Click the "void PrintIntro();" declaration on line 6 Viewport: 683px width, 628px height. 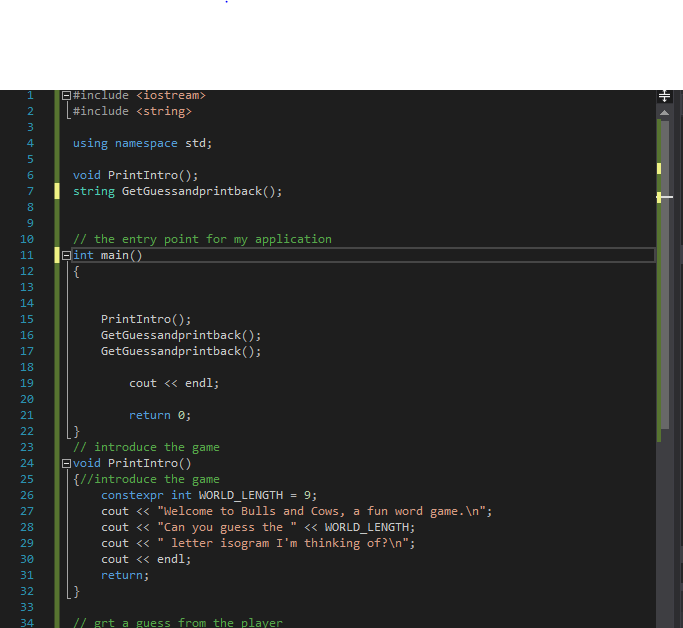pos(135,176)
